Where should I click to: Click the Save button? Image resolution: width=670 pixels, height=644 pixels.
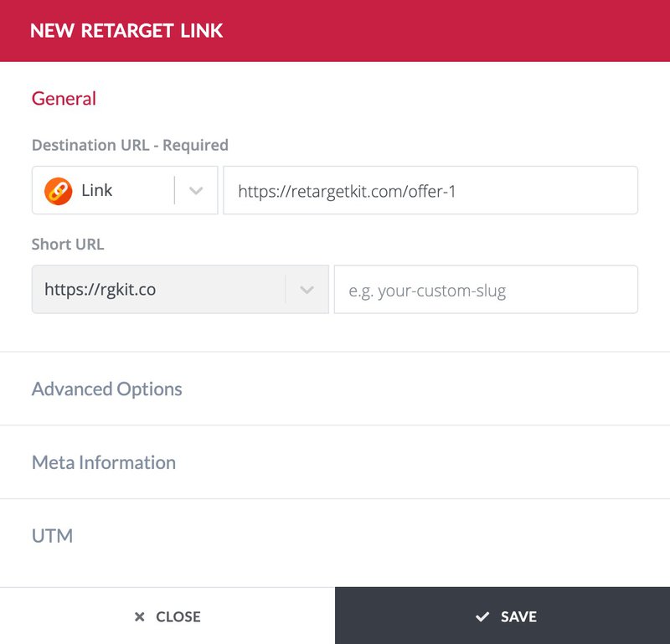pyautogui.click(x=502, y=616)
